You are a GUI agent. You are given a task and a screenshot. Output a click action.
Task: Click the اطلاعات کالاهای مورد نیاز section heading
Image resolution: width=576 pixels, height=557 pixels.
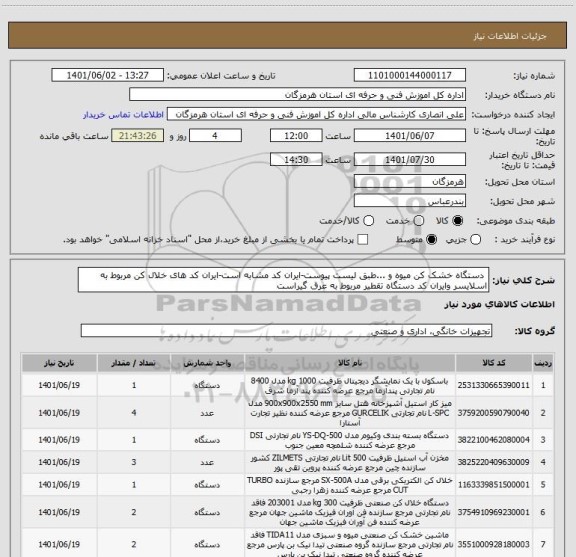(500, 305)
